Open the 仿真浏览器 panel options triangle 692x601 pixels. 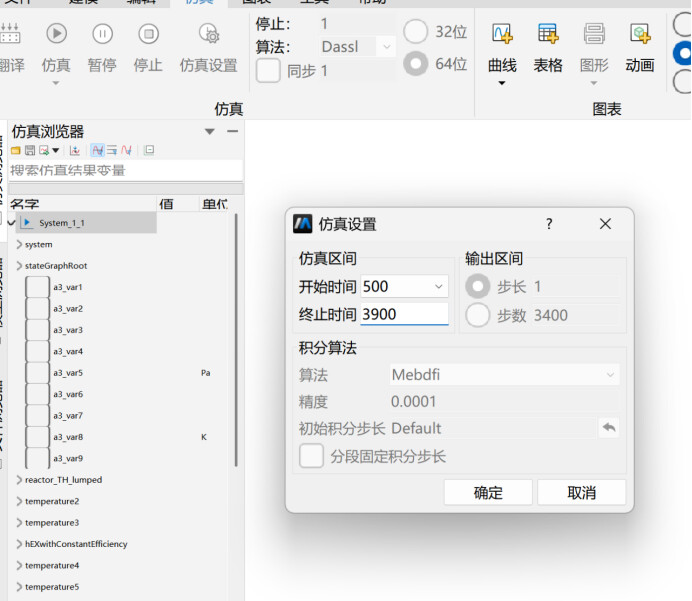click(210, 131)
